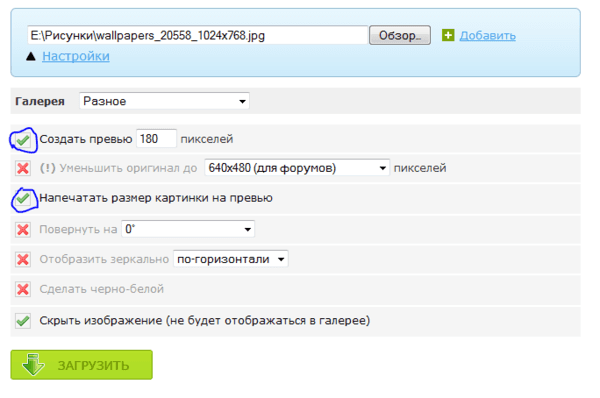Click the Скрыть изображение label text
The height and width of the screenshot is (398, 600).
click(x=205, y=320)
